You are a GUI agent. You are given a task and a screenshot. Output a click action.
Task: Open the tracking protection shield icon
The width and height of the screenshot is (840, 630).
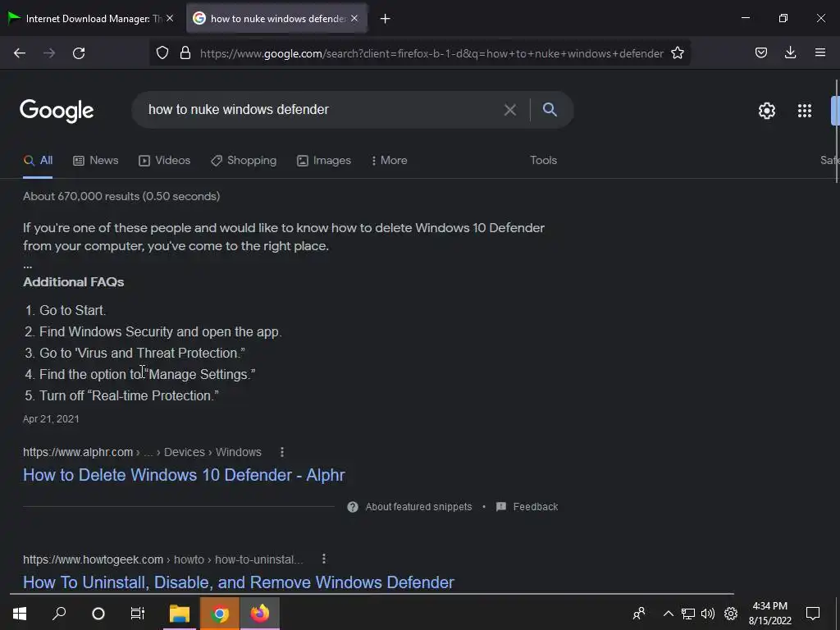[162, 53]
